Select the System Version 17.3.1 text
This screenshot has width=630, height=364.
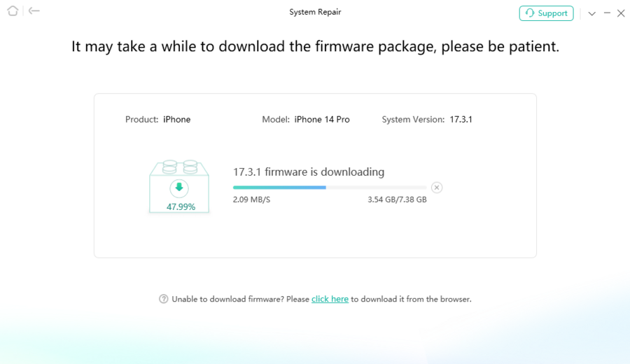(x=461, y=120)
